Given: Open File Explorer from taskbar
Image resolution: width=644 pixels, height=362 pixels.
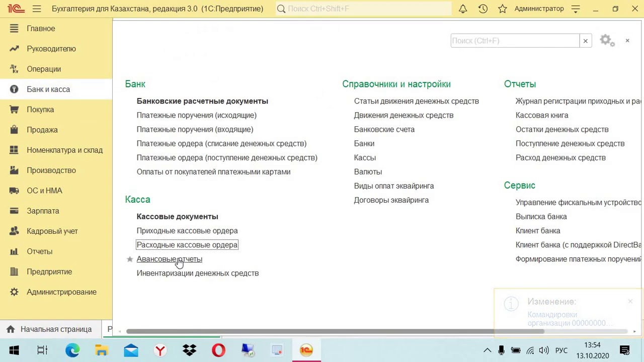Looking at the screenshot, I should 101,350.
